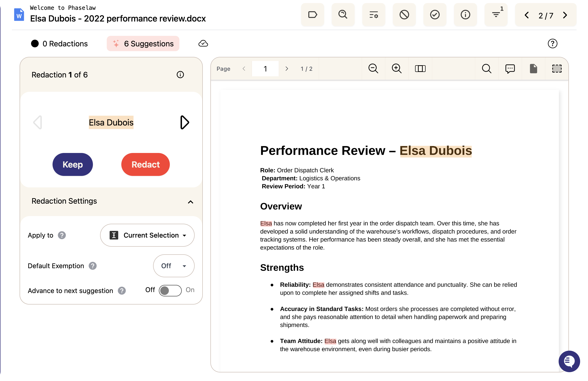Show previous redaction suggestion arrow
This screenshot has width=588, height=381.
(x=37, y=122)
